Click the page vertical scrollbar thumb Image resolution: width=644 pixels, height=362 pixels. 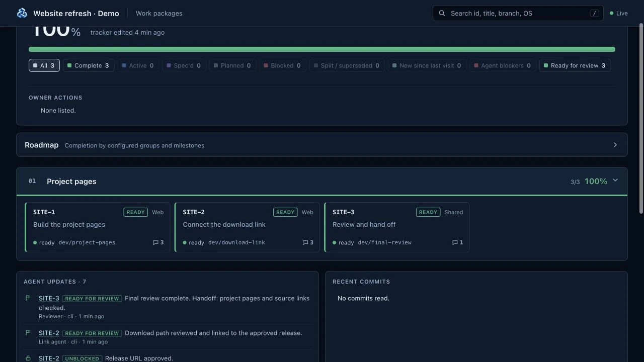point(640,118)
